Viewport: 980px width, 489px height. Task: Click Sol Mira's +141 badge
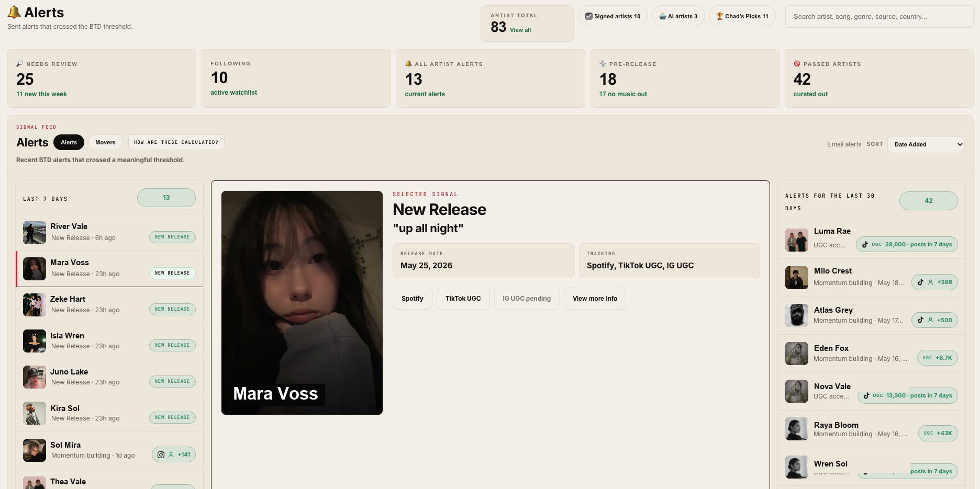click(174, 454)
